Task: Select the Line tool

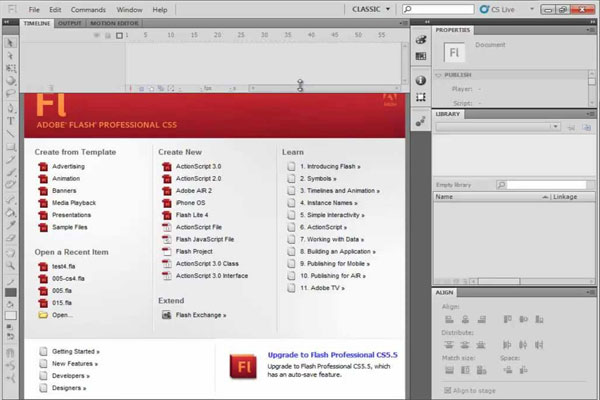Action: point(10,134)
